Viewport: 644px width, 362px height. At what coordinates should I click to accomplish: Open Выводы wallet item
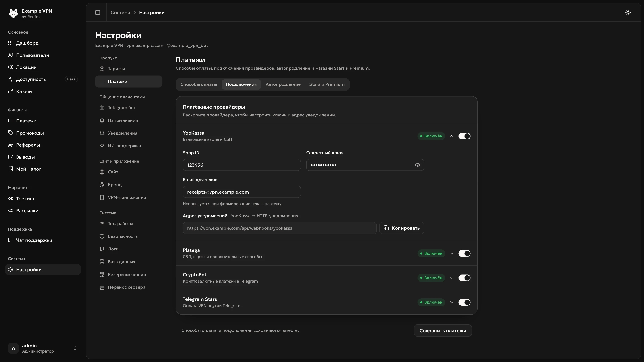click(x=43, y=157)
